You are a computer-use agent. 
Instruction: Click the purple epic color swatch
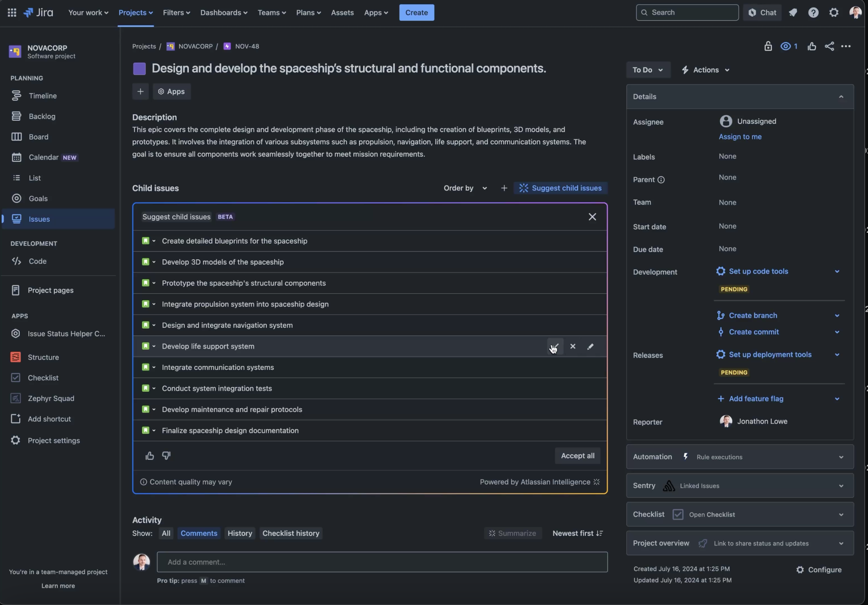tap(139, 68)
